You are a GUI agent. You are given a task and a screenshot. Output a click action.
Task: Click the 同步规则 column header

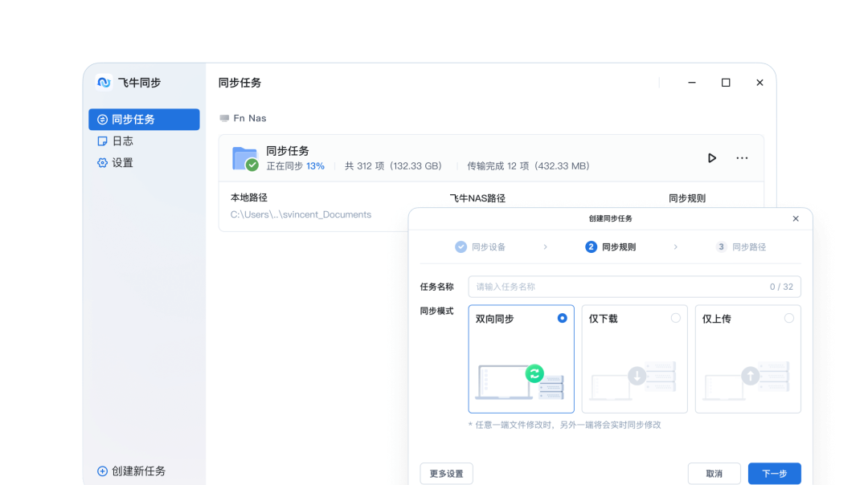click(x=687, y=198)
